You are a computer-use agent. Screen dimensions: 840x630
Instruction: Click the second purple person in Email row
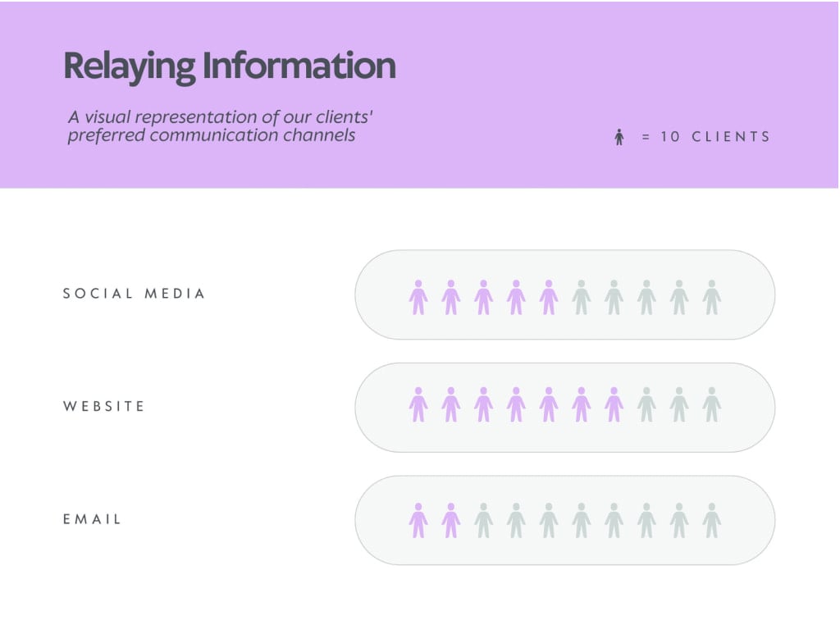[x=451, y=520]
